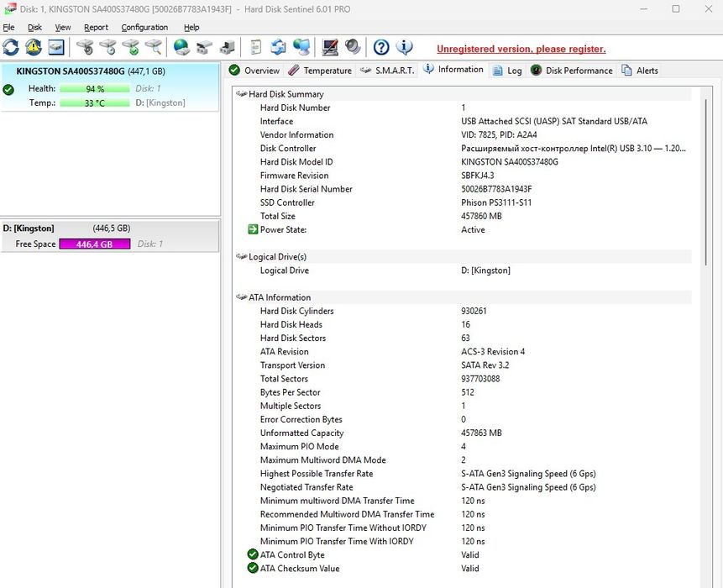The height and width of the screenshot is (588, 723).
Task: Click the 'Unregistered version, please register' link
Action: (x=521, y=49)
